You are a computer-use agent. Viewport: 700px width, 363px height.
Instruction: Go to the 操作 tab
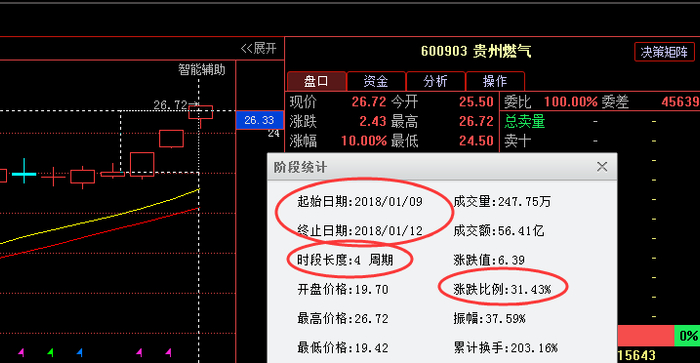click(x=495, y=81)
